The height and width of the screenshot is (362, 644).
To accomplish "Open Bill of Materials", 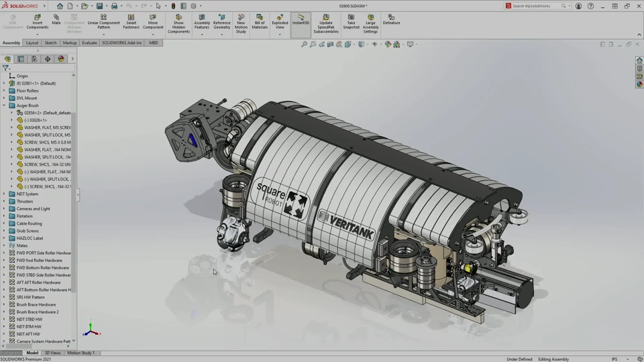I will tap(260, 21).
